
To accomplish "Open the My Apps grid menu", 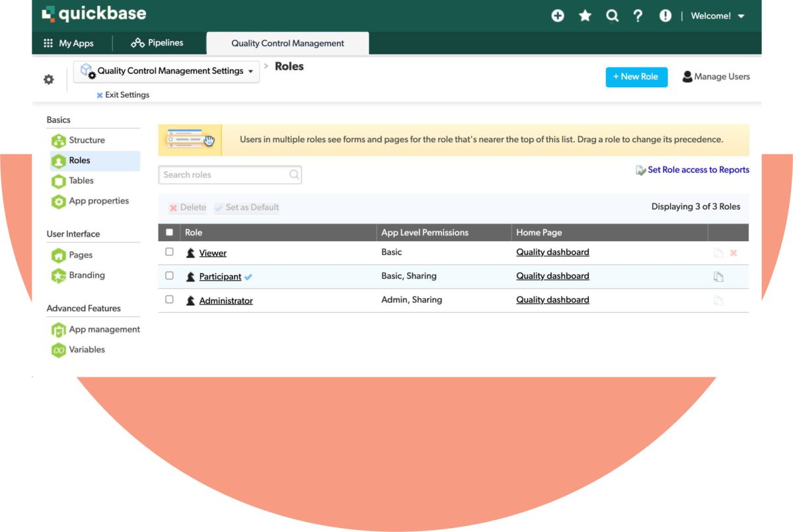I will [x=69, y=43].
